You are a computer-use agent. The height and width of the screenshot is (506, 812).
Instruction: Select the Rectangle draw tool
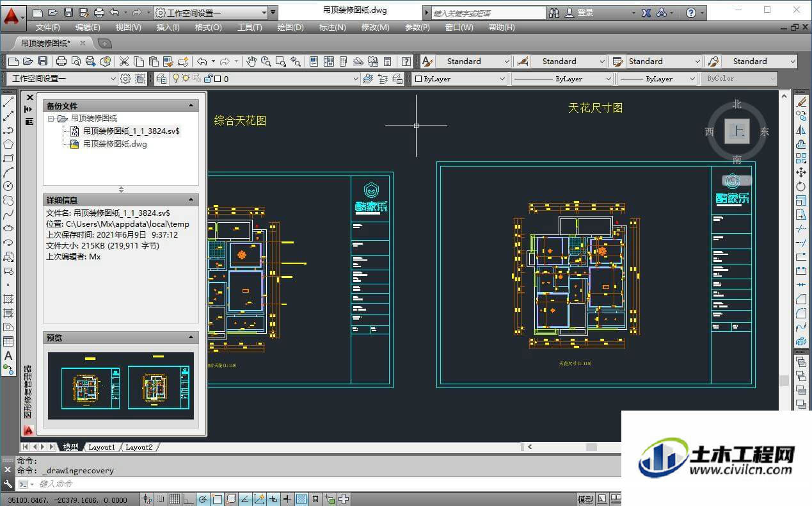8,158
